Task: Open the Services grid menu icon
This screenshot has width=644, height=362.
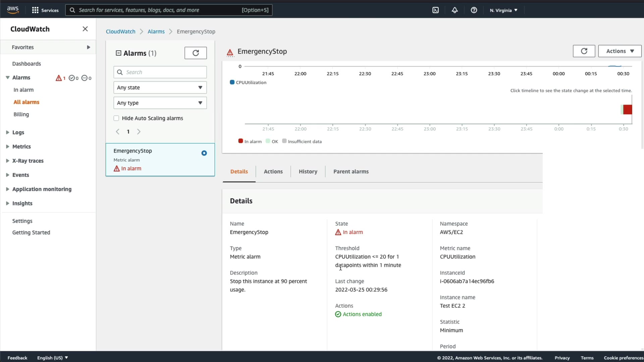Action: pyautogui.click(x=35, y=10)
